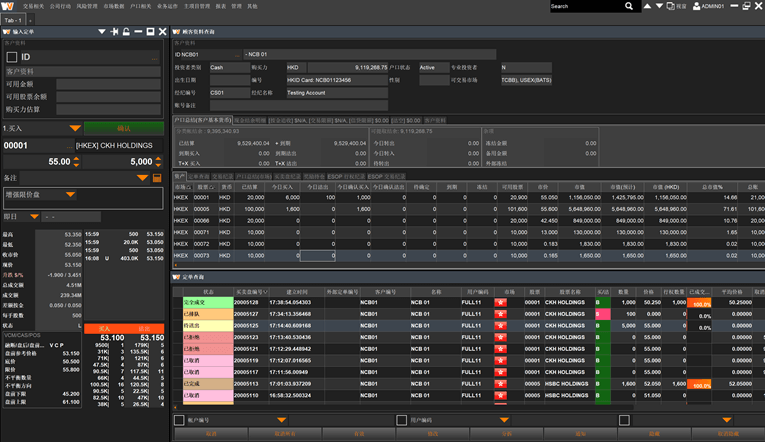This screenshot has height=442, width=765.
Task: Enable the 用户编码 filter checkbox
Action: pyautogui.click(x=401, y=420)
